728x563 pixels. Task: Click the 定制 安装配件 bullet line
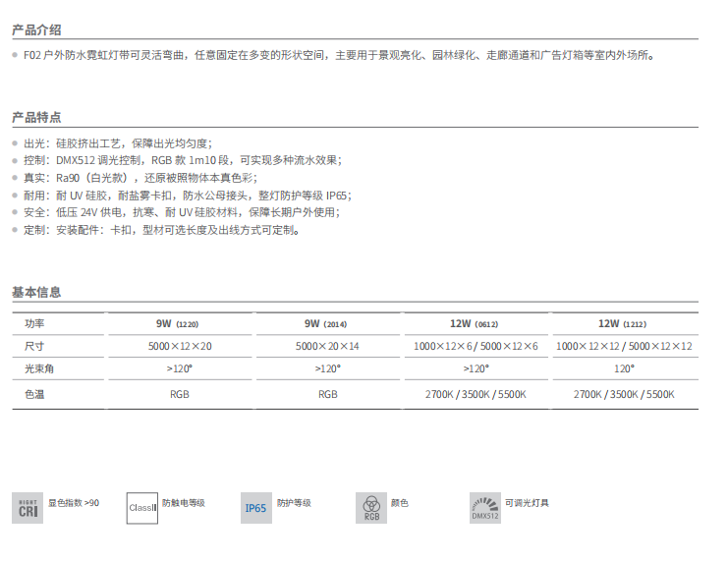pos(162,230)
